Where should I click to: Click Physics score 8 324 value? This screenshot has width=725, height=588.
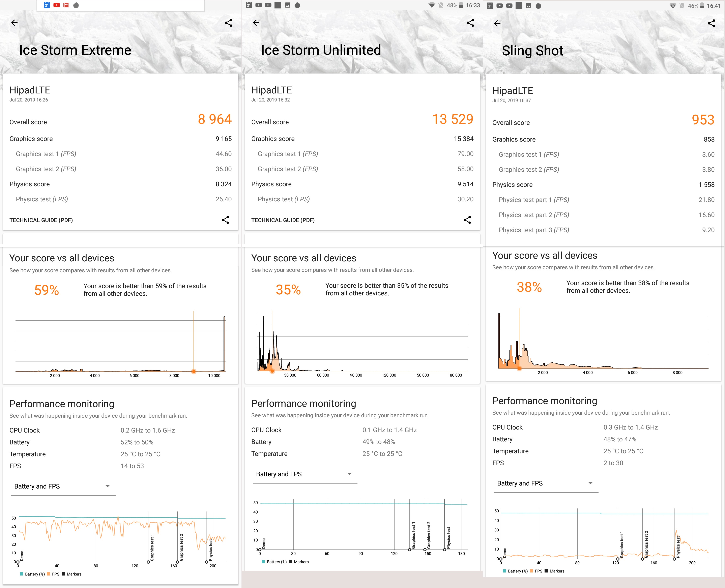pyautogui.click(x=224, y=184)
